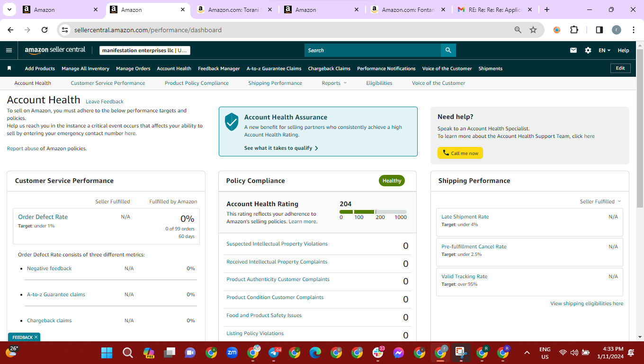This screenshot has width=644, height=364.
Task: Open the Negative feedback metric link
Action: tap(49, 268)
